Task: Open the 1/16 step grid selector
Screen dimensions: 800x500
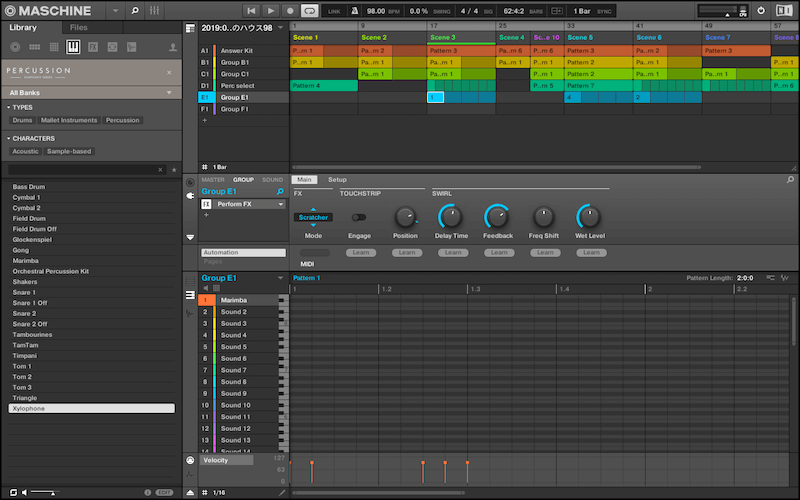Action: coord(219,492)
